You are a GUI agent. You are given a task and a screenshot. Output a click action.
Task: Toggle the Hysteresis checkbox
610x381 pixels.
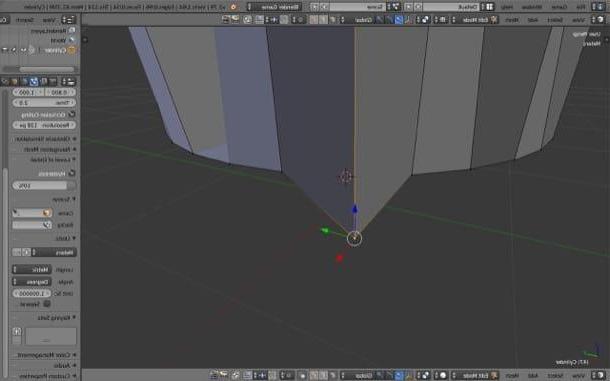pos(72,174)
